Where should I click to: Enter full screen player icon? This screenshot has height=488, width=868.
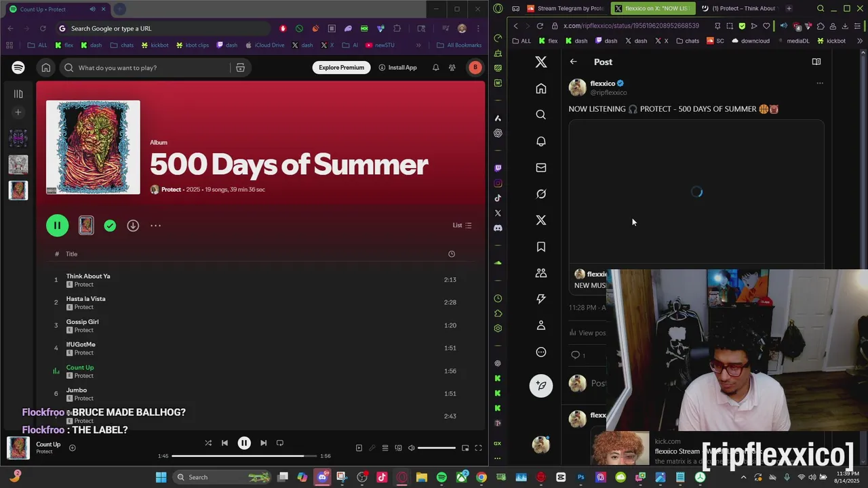(x=478, y=448)
